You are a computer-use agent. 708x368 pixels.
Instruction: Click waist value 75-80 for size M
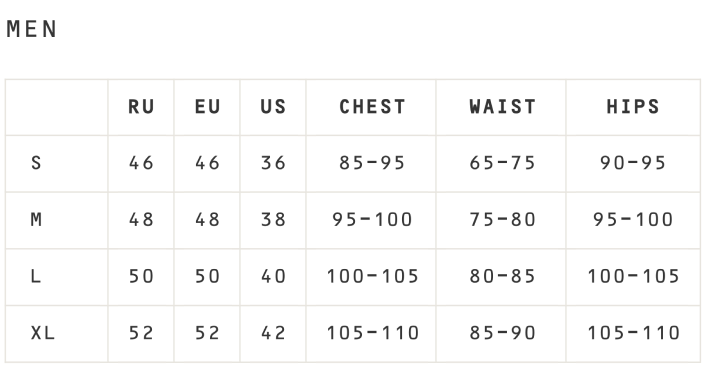tap(502, 220)
